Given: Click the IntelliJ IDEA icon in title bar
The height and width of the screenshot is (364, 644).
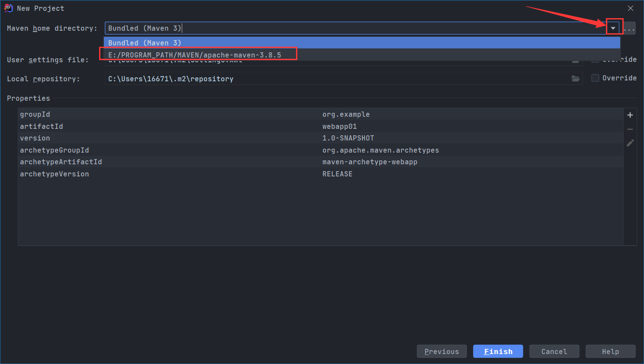Looking at the screenshot, I should [8, 8].
